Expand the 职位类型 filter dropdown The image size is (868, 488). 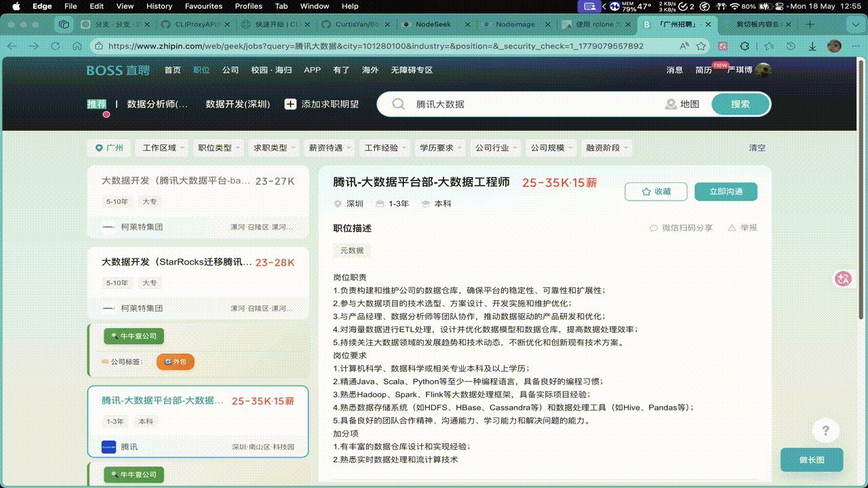218,148
